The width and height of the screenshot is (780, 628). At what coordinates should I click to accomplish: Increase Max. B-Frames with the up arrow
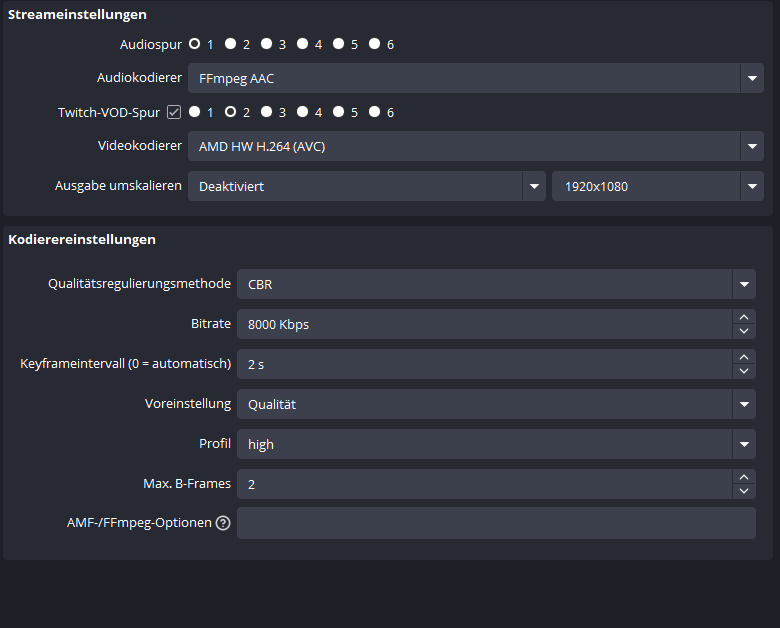[744, 477]
